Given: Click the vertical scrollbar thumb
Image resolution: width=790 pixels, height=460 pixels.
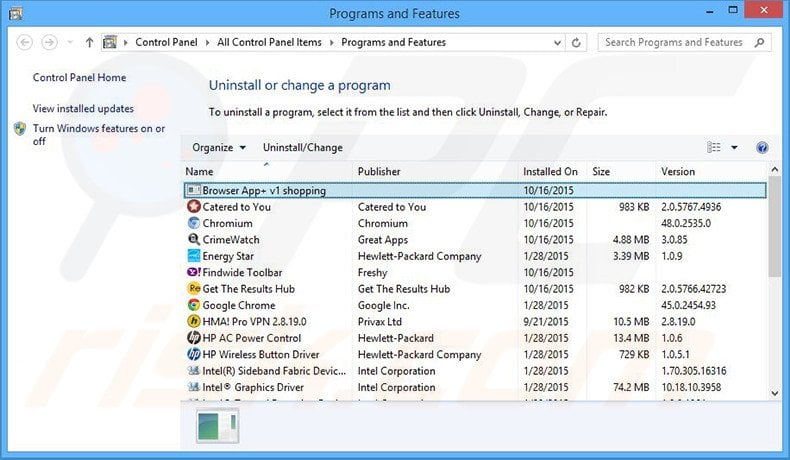Looking at the screenshot, I should (x=775, y=226).
